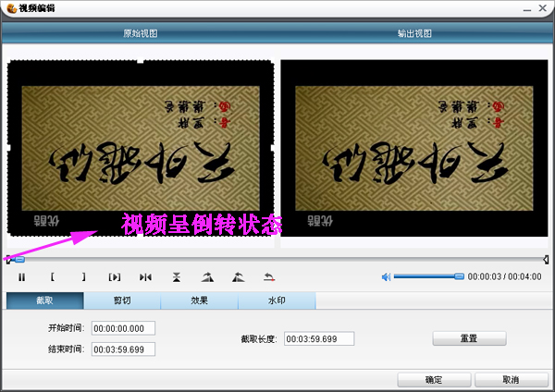Click the playback timeline seek bar
Viewport: 555px width, 392px height.
(277, 259)
